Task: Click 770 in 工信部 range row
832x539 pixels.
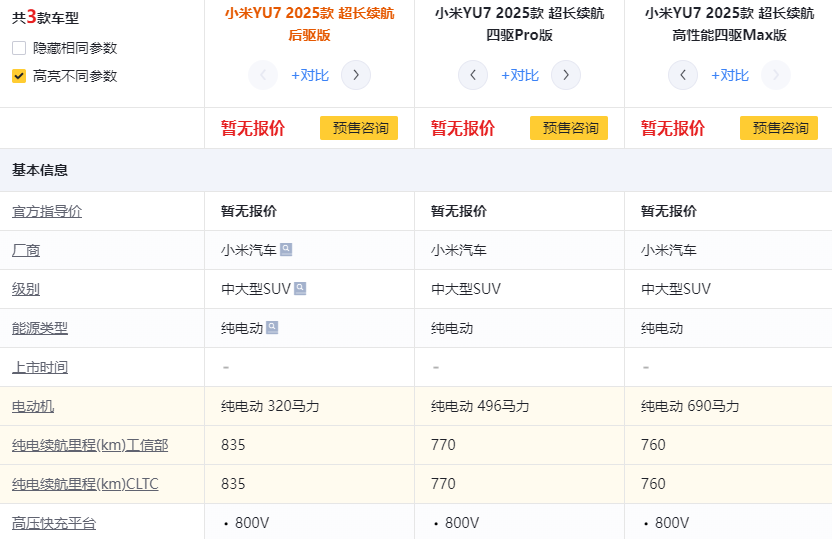Action: [443, 445]
